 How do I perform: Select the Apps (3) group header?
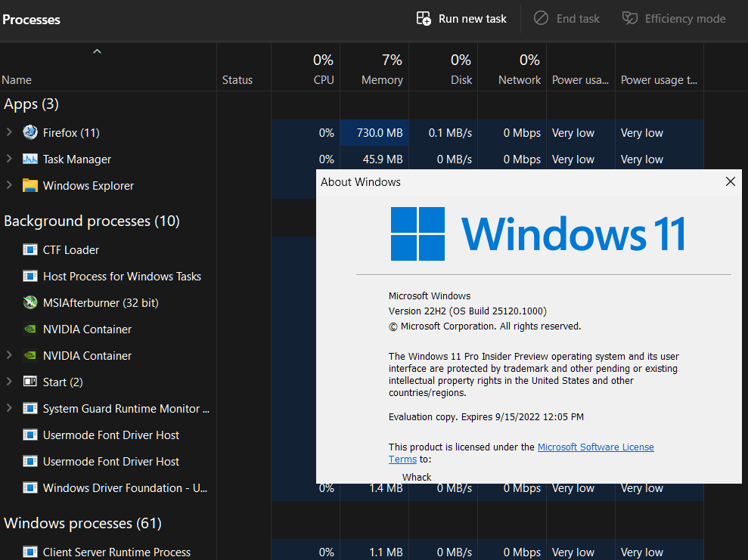pos(32,104)
